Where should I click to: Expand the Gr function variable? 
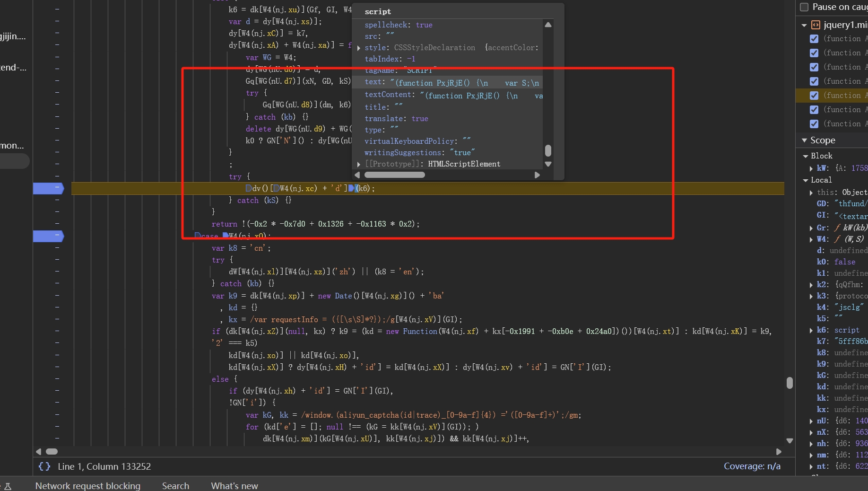[811, 228]
